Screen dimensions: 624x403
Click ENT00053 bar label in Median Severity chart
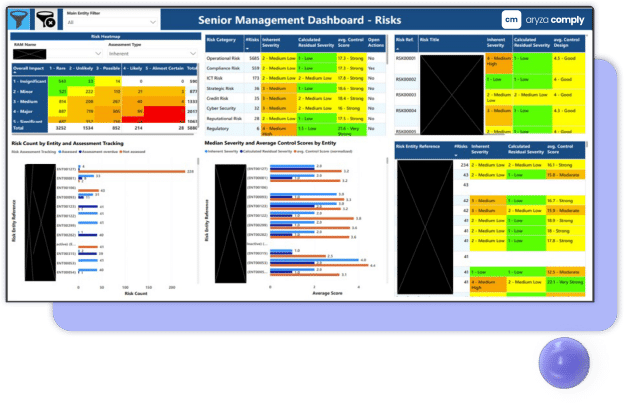pos(257,263)
